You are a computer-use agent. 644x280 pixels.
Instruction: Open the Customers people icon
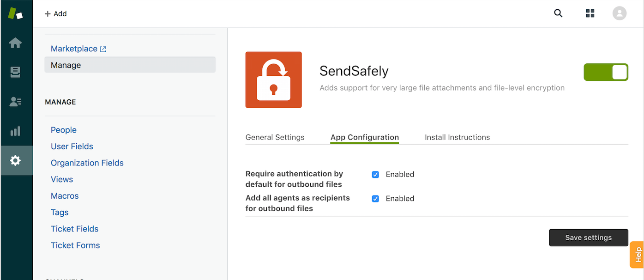click(x=16, y=102)
